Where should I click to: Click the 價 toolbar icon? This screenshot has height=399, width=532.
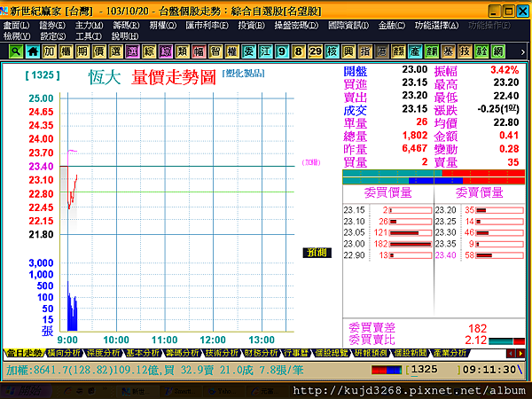(x=99, y=51)
